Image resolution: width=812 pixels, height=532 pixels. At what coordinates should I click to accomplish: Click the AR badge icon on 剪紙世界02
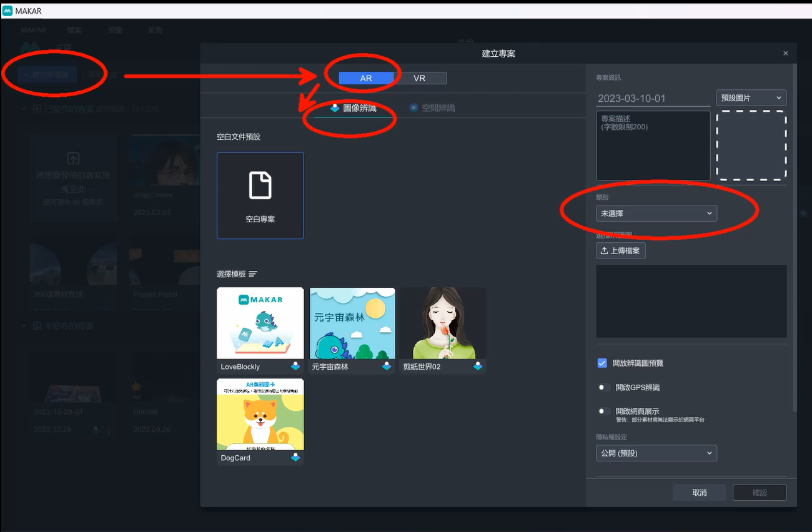478,367
